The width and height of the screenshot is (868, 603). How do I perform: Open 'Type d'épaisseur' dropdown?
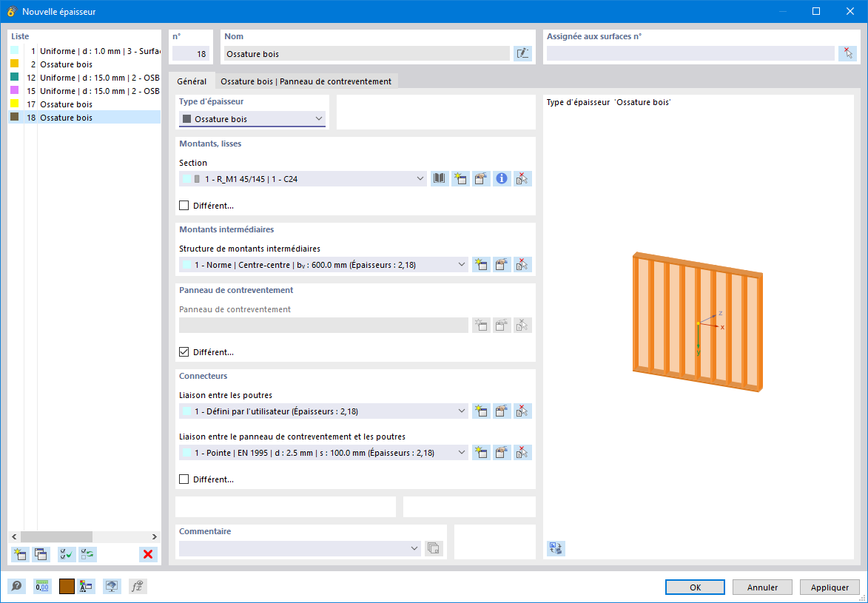pos(252,119)
